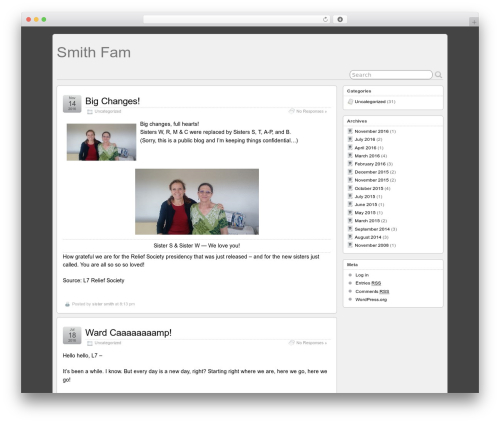Click the browser address bar
This screenshot has width=500, height=423.
tap(237, 19)
